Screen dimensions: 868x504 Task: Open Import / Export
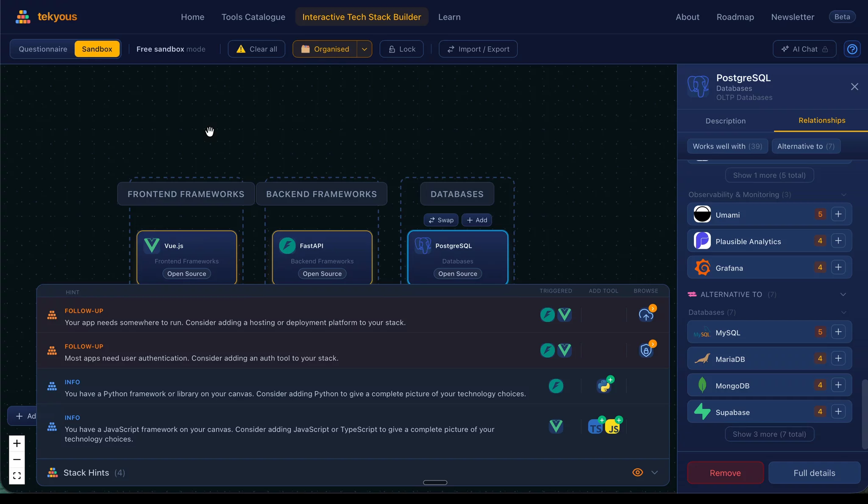478,49
